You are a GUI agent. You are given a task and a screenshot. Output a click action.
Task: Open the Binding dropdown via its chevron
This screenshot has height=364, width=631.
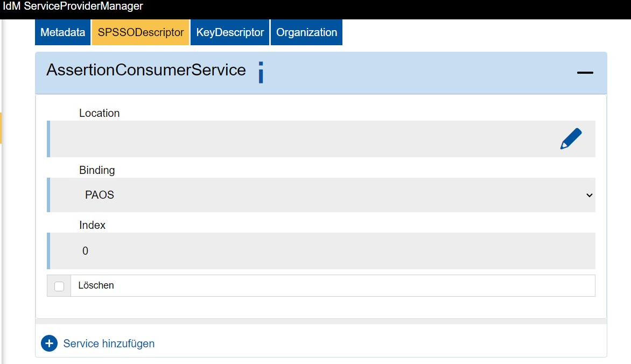pos(590,195)
